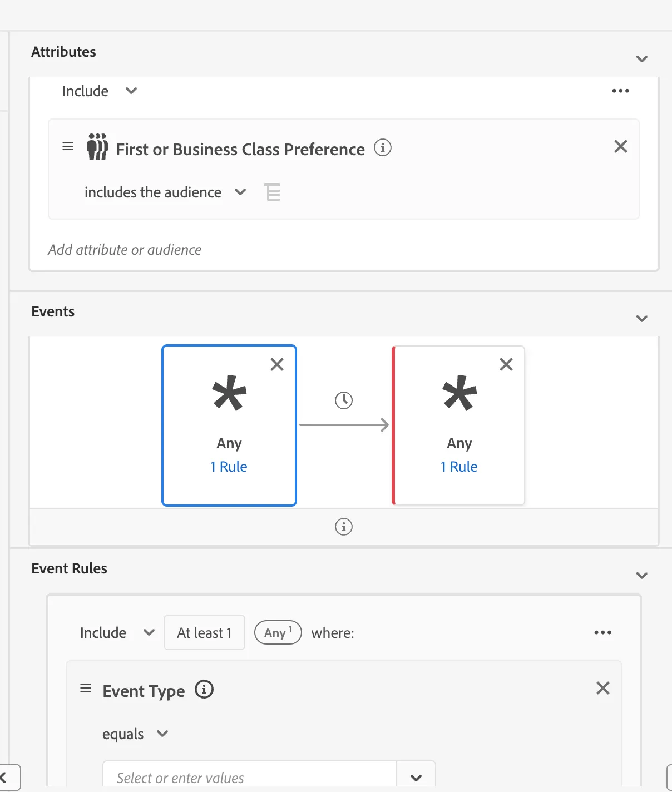Viewport: 672px width, 792px height.
Task: Grab the drag handle of First or Business Class Preference
Action: click(68, 147)
